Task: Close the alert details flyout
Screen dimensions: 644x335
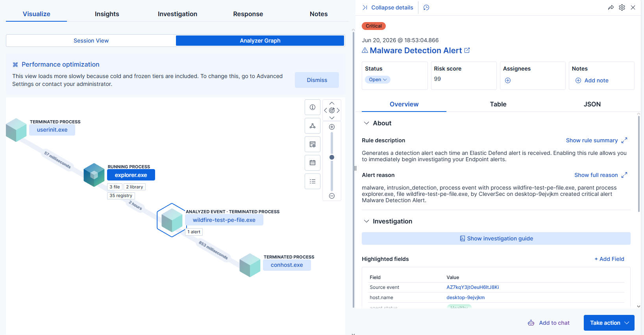Action: pyautogui.click(x=633, y=7)
